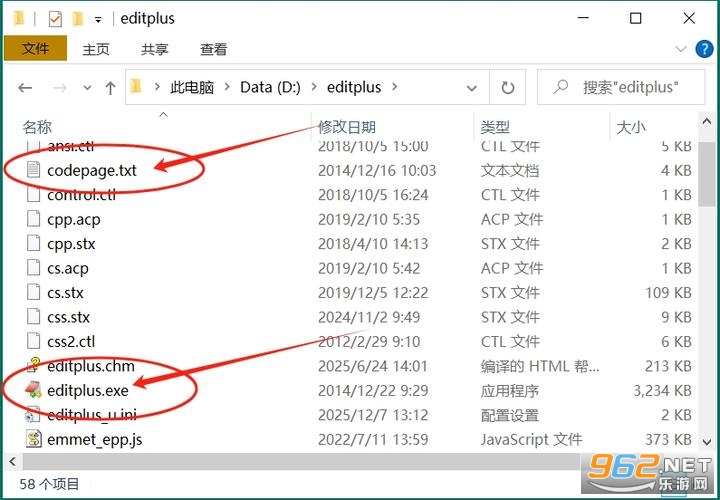
Task: Click the date 2024/11/2 9:49
Action: 369,317
